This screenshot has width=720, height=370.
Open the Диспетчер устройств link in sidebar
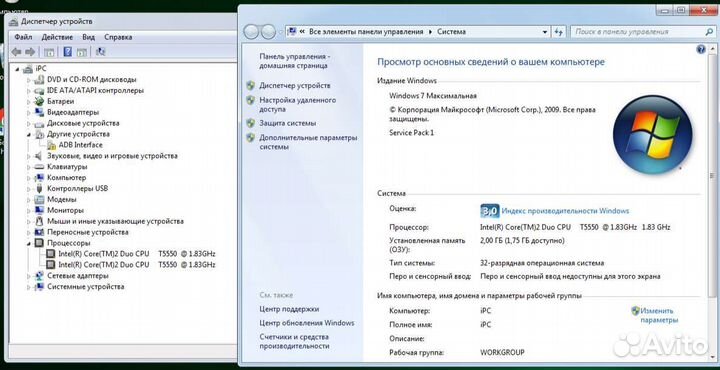click(294, 85)
